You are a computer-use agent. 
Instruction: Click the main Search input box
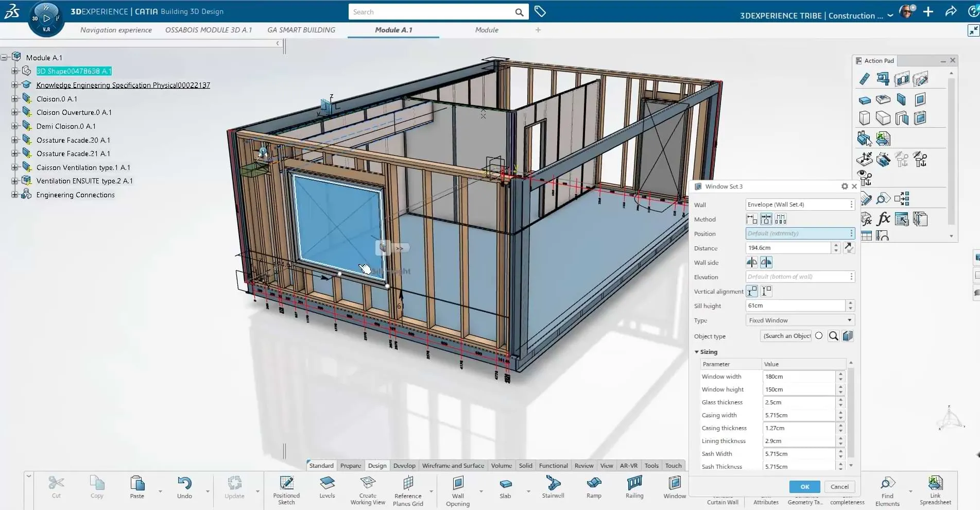(432, 12)
